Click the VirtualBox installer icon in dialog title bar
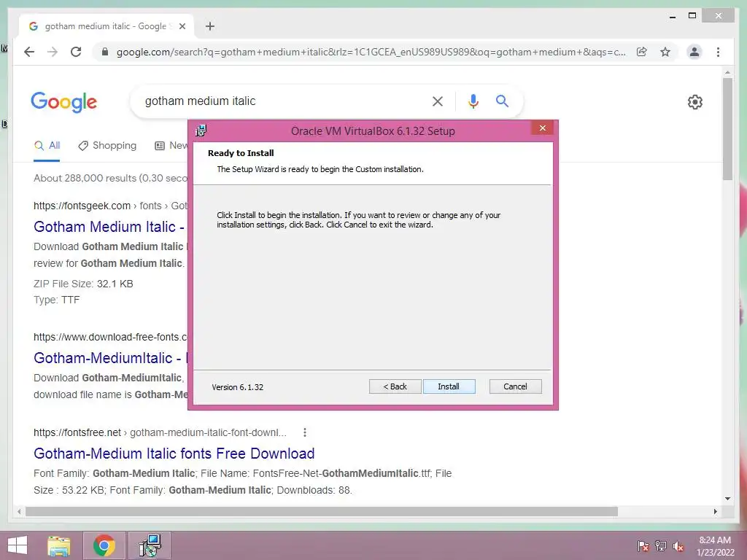Image resolution: width=747 pixels, height=560 pixels. [x=201, y=131]
